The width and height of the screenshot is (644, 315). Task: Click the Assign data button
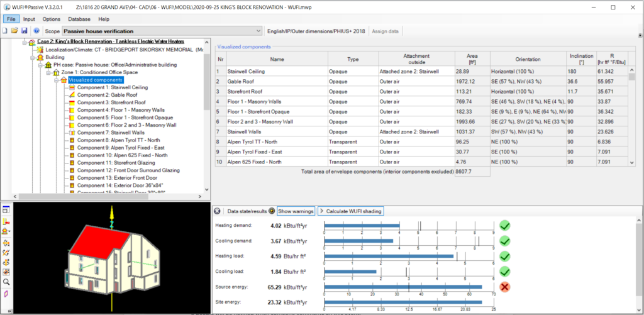click(x=386, y=31)
